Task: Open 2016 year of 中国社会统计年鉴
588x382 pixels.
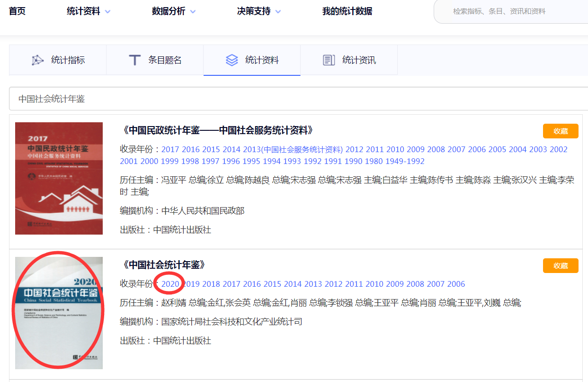Action: (252, 284)
